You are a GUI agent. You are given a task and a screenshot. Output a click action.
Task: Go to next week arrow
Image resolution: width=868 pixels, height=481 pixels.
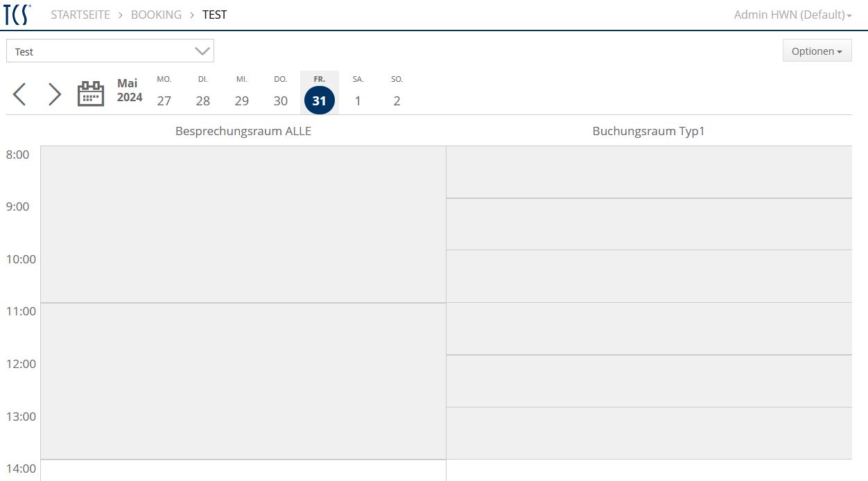click(x=55, y=94)
